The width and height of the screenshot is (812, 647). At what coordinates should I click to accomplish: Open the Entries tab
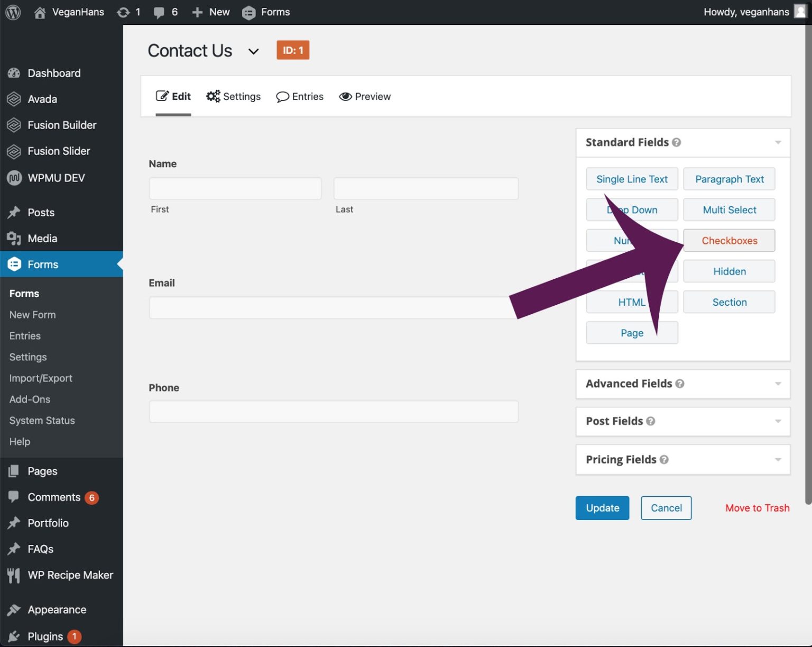pos(300,96)
